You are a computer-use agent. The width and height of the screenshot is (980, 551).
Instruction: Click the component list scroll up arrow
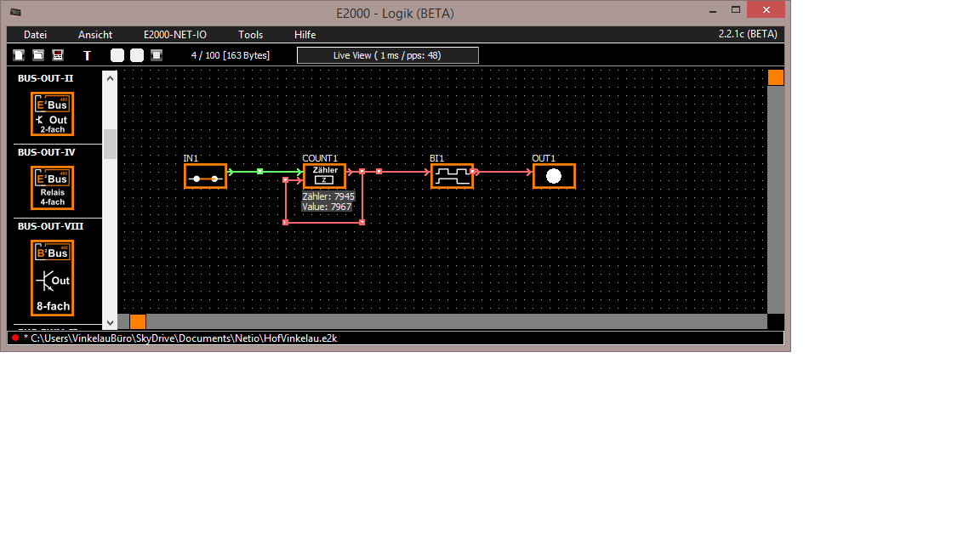110,78
